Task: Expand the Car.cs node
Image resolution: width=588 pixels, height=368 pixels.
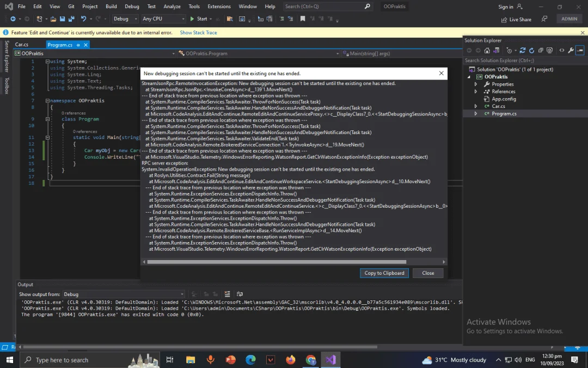Action: pyautogui.click(x=476, y=106)
